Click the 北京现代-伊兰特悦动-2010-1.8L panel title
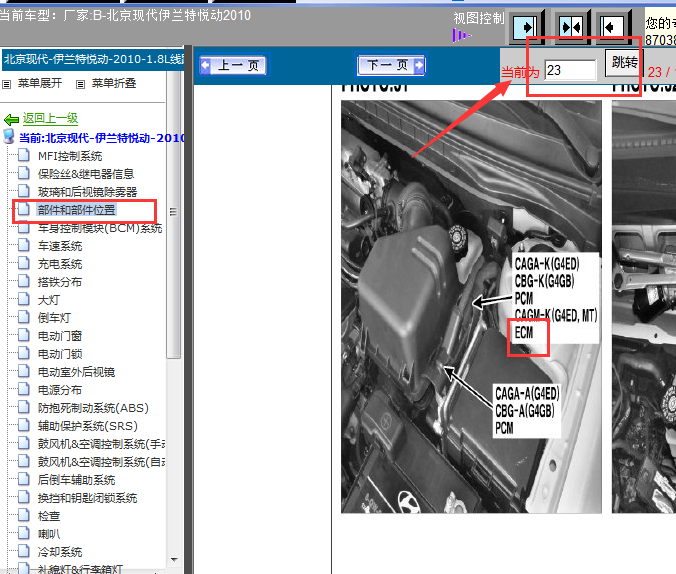 pyautogui.click(x=94, y=59)
